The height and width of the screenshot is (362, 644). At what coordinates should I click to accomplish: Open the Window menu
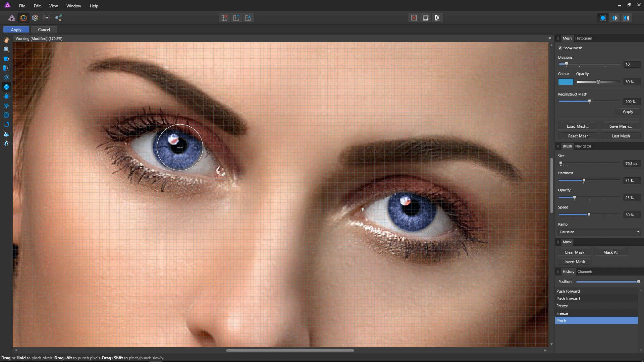pyautogui.click(x=73, y=6)
